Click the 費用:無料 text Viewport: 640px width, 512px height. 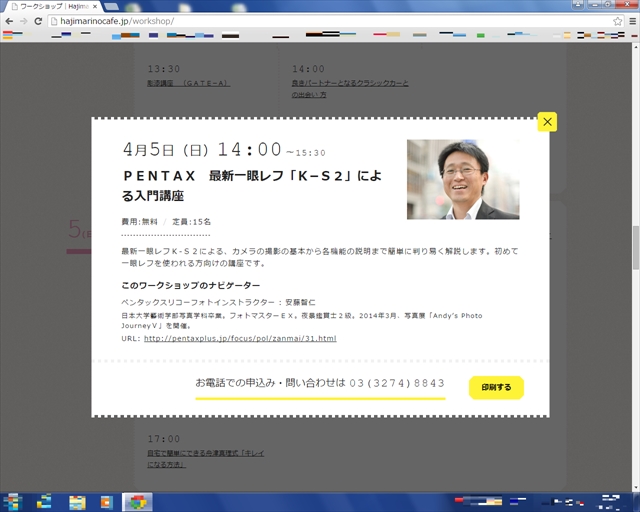[x=140, y=222]
